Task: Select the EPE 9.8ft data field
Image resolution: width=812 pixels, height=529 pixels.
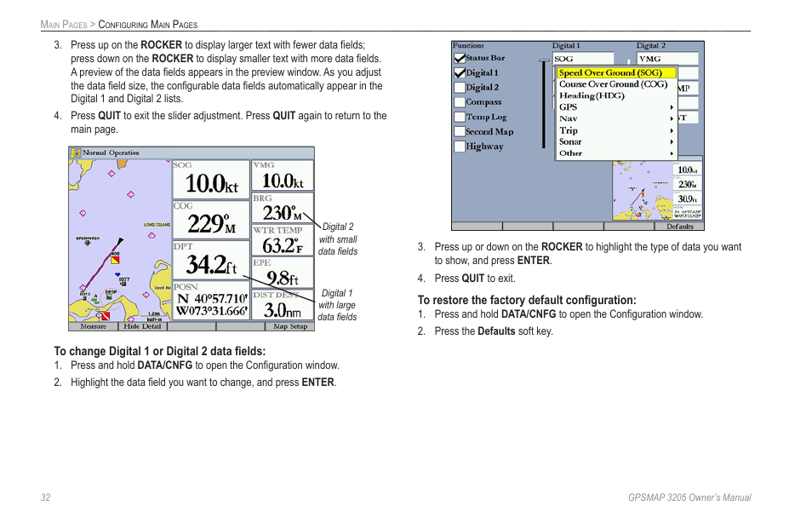Action: point(283,273)
